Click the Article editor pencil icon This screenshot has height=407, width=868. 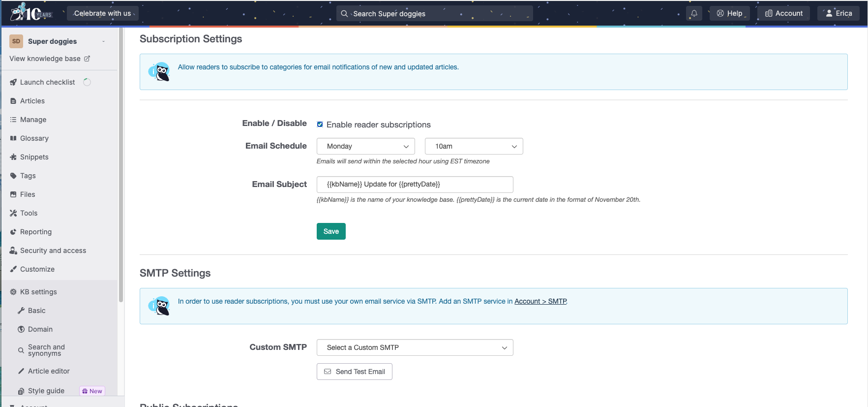tap(21, 371)
